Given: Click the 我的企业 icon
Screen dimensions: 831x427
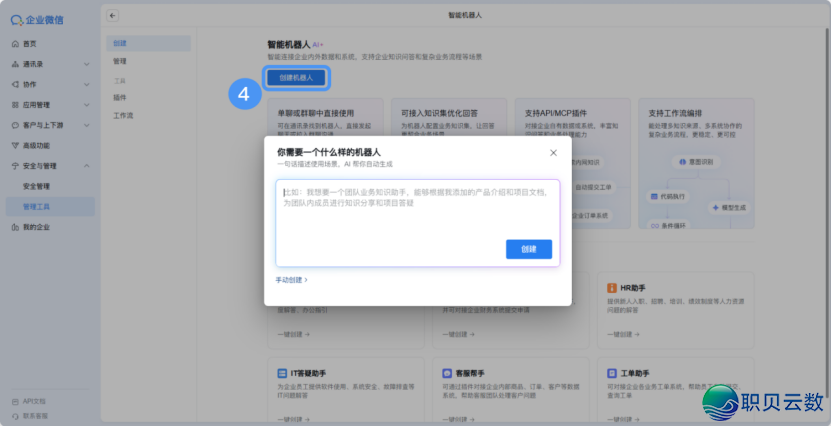Looking at the screenshot, I should coord(15,227).
